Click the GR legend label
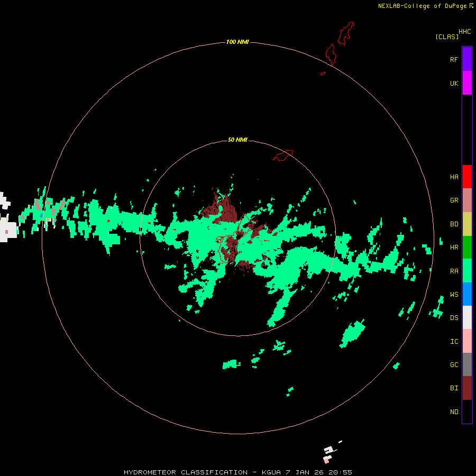This screenshot has height=476, width=476. [454, 200]
